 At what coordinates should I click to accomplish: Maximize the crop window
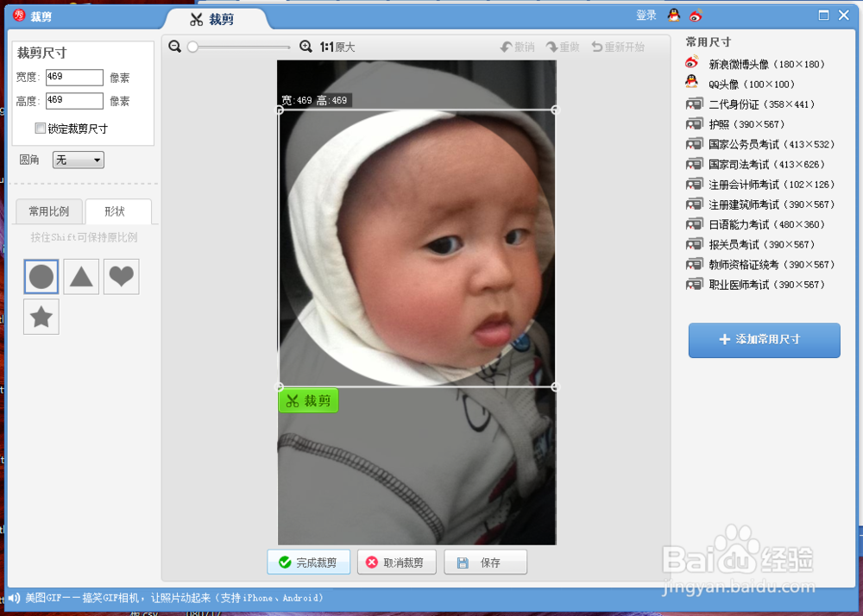pyautogui.click(x=823, y=16)
